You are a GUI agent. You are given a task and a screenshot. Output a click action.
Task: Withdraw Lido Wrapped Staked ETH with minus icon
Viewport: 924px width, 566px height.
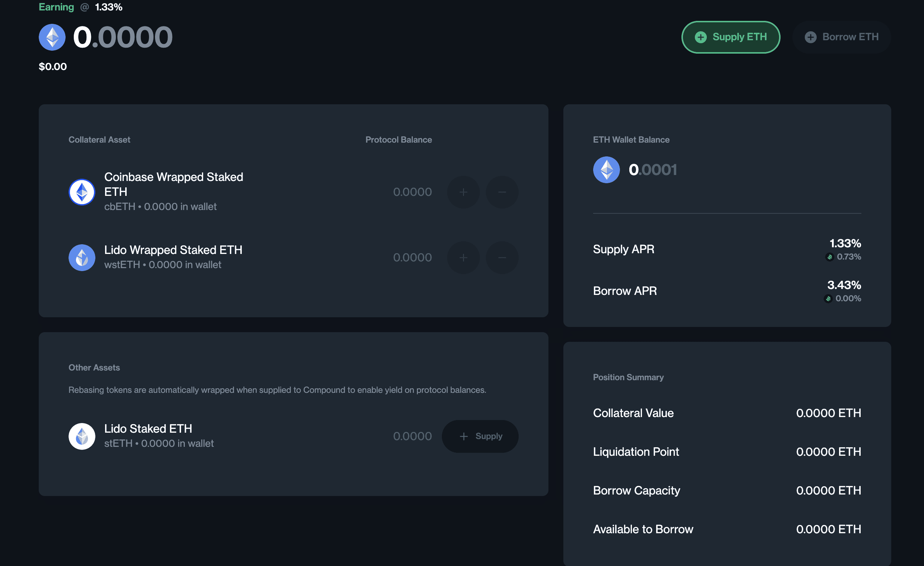[502, 258]
